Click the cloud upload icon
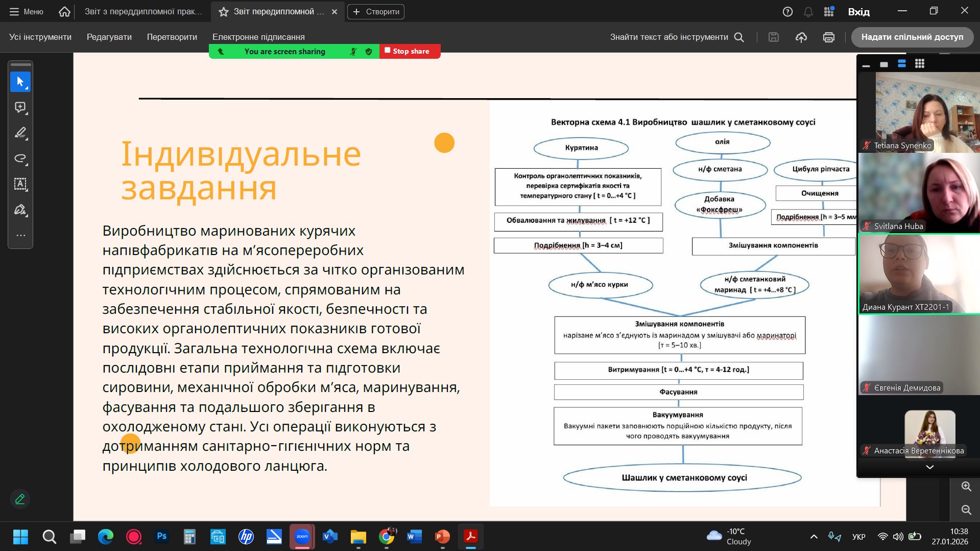The image size is (980, 551). (801, 37)
